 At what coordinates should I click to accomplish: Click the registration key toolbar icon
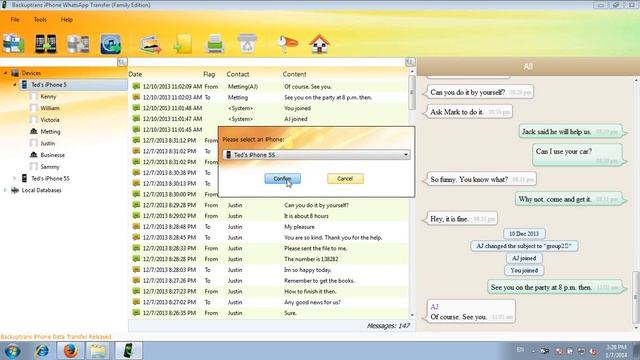pos(287,44)
